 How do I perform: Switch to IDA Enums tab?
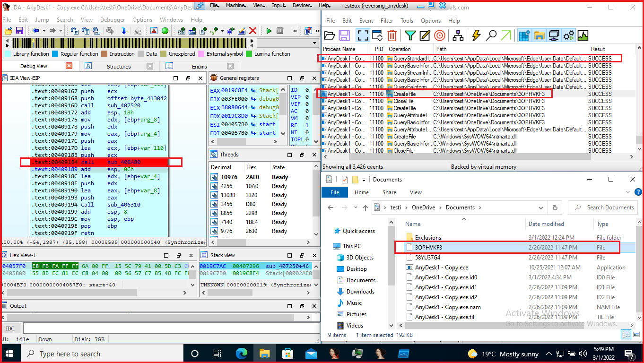tap(199, 66)
